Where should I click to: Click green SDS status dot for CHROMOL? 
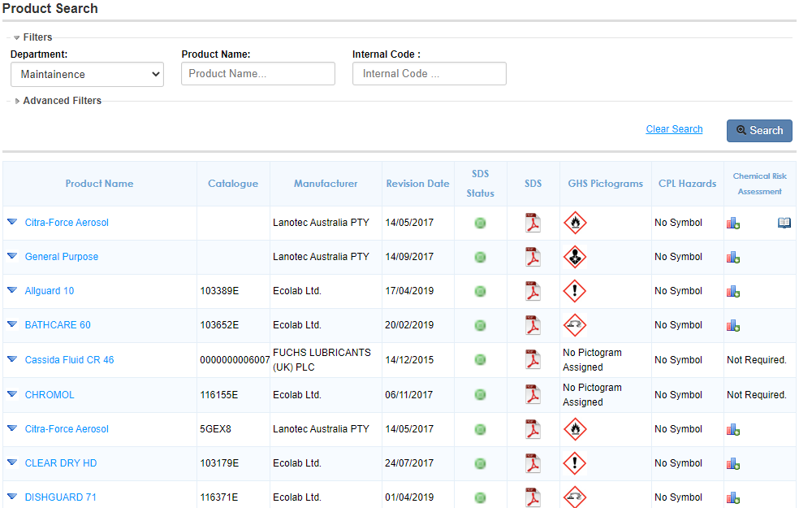tap(480, 395)
